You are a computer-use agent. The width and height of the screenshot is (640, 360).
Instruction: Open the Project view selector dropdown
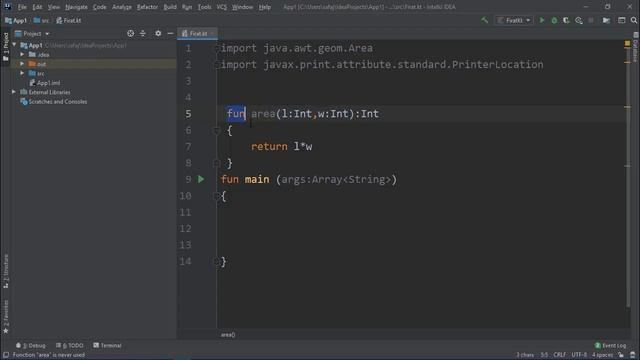[32, 33]
